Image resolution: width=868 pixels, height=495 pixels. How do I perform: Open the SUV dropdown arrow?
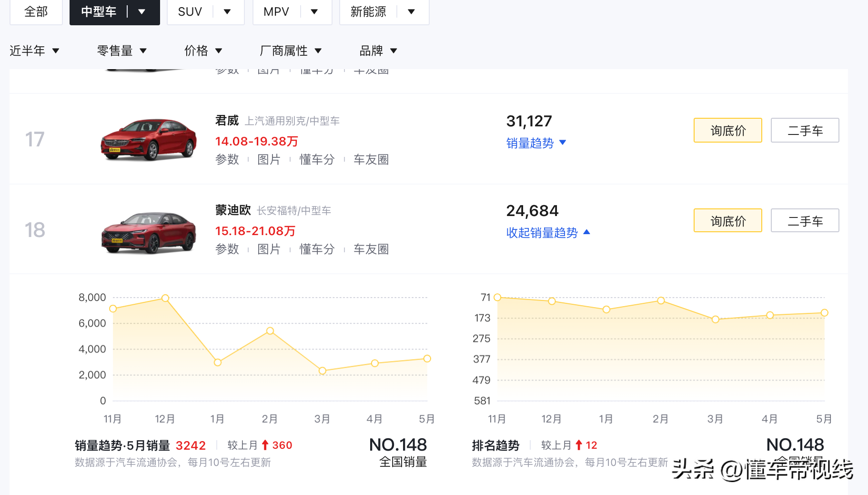click(227, 11)
